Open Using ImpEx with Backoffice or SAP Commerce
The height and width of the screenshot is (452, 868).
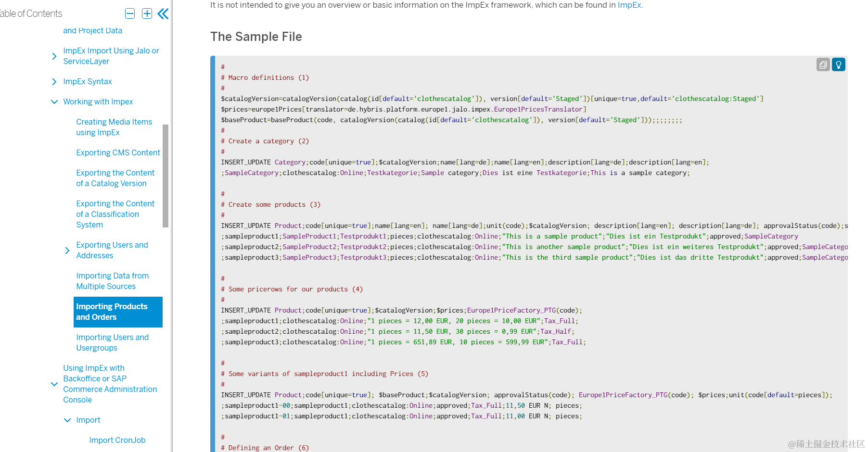point(110,384)
